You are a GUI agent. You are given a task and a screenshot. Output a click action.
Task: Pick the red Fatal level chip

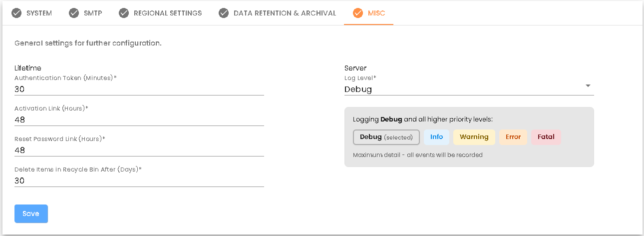[546, 137]
